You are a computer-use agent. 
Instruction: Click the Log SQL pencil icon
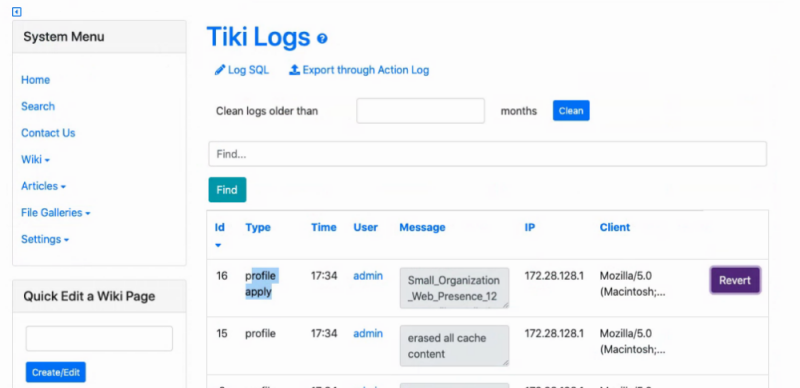[x=220, y=70]
